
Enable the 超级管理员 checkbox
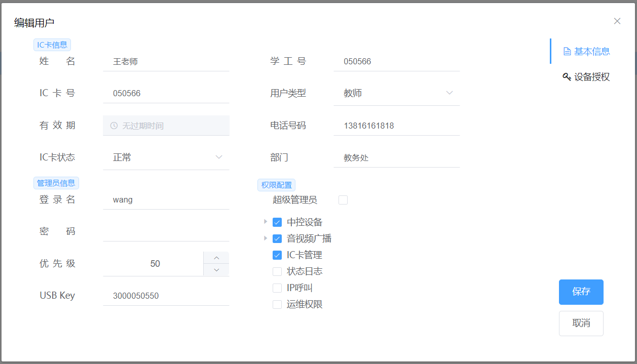[343, 200]
